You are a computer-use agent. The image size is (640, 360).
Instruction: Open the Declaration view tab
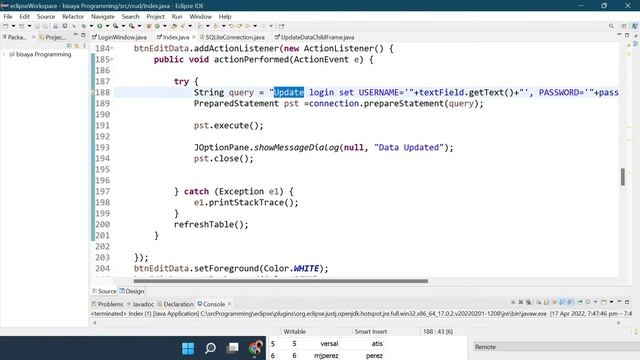[x=175, y=304]
